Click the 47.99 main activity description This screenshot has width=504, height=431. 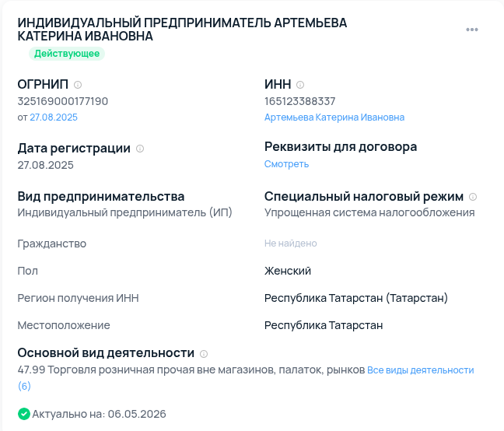[x=191, y=370]
